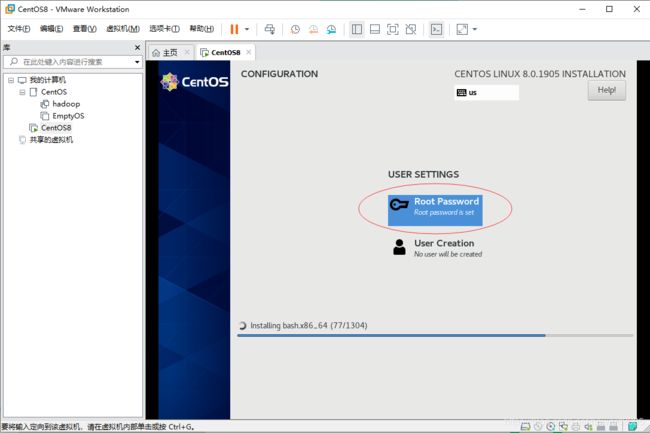Click the running CentOS8 VM tree icon
650x433 pixels.
[33, 128]
